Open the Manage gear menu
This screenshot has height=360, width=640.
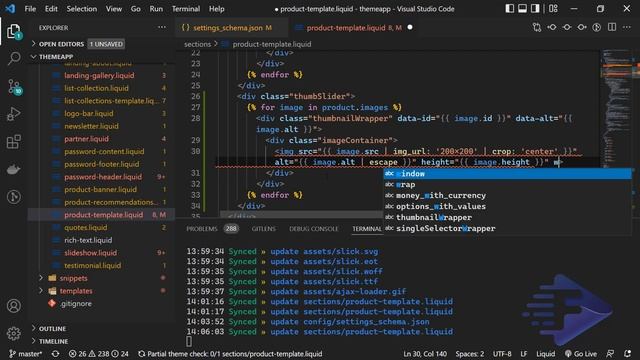[14, 333]
